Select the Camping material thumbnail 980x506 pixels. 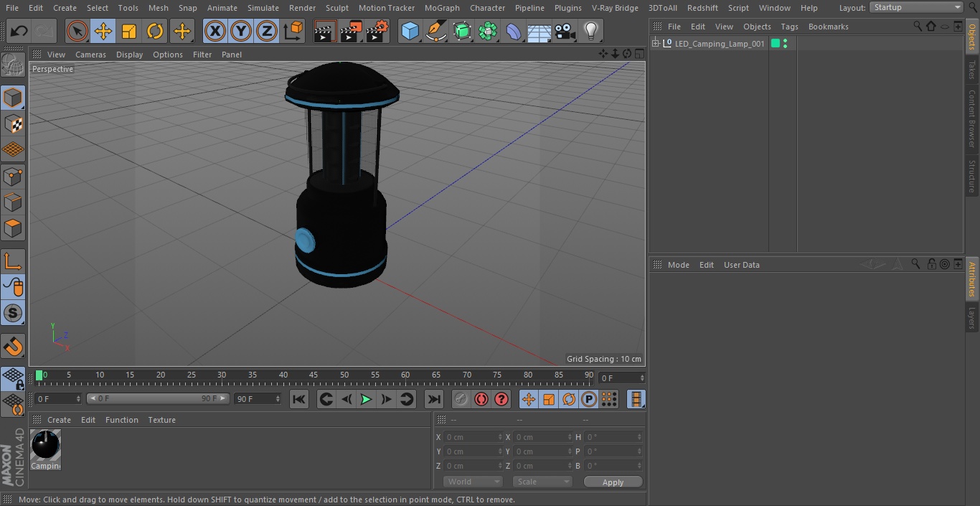pyautogui.click(x=46, y=450)
